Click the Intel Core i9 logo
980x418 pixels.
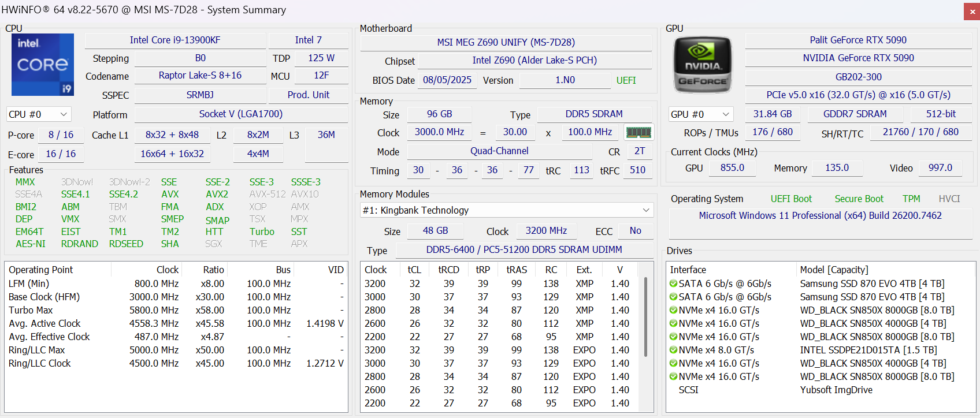(x=43, y=65)
